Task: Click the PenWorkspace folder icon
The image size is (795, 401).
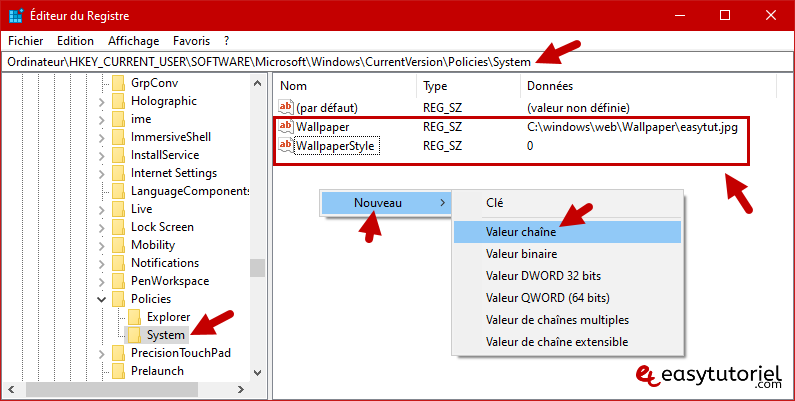Action: [x=118, y=281]
